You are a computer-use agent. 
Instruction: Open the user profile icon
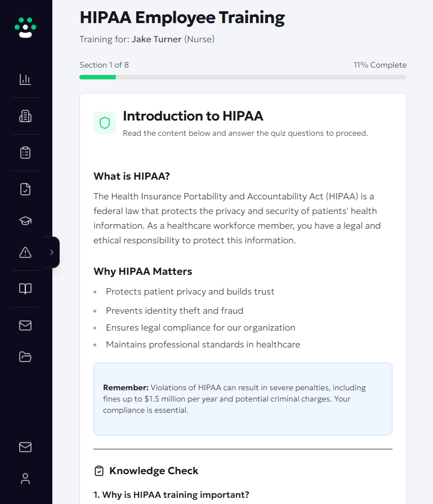point(25,479)
